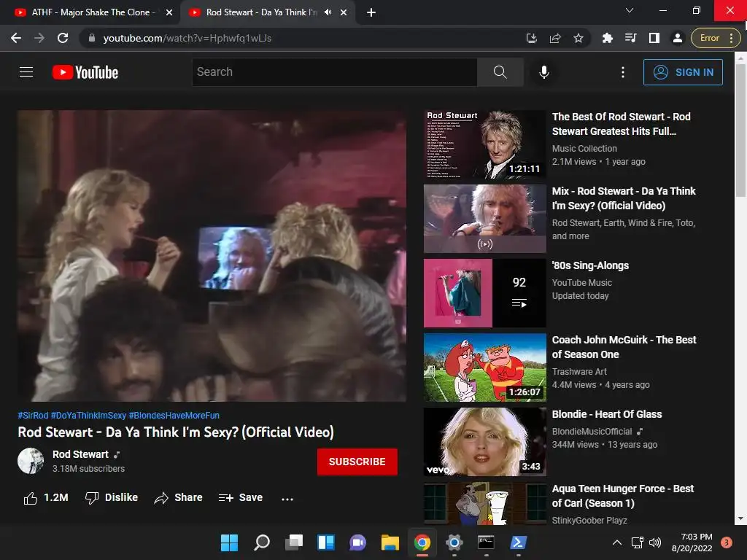Open Settings gear on taskbar
The width and height of the screenshot is (747, 560).
tap(454, 542)
